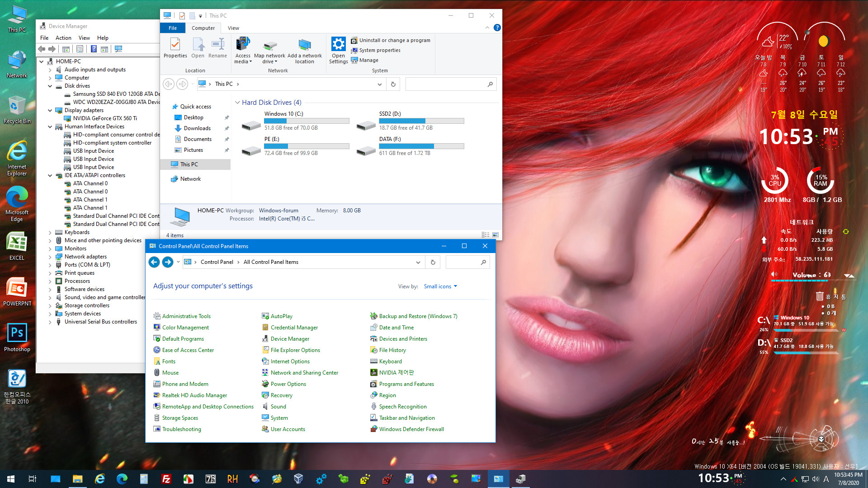Open Control Panel address bar dropdown arrow
Screen dimensions: 868x488
click(418, 262)
